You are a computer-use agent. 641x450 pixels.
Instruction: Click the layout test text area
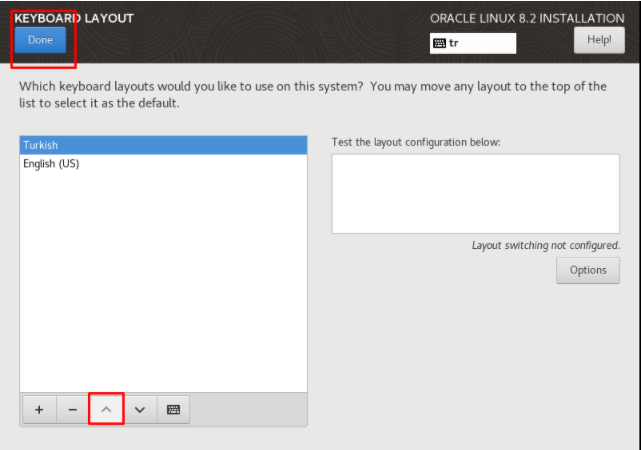pyautogui.click(x=475, y=194)
